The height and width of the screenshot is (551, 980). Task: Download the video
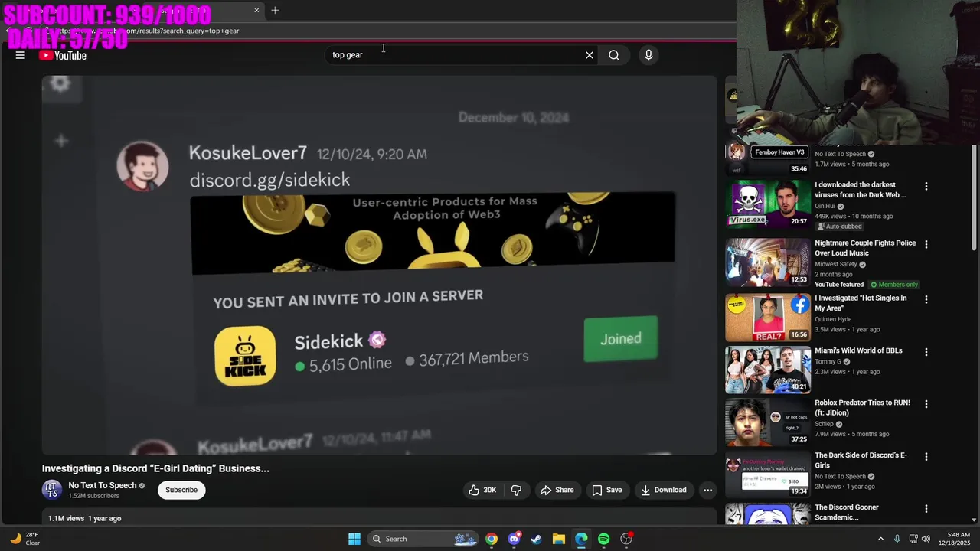click(x=664, y=490)
